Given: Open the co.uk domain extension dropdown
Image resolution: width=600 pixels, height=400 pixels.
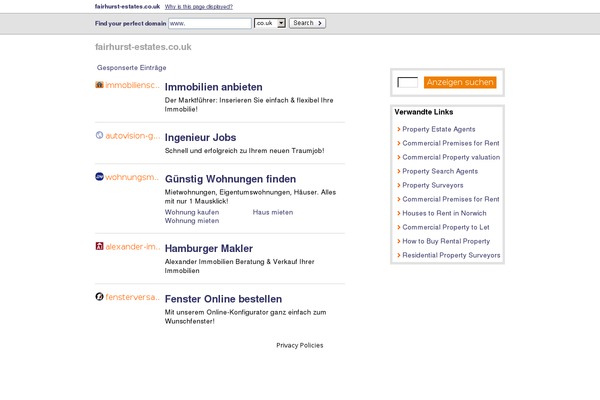Looking at the screenshot, I should coord(270,23).
